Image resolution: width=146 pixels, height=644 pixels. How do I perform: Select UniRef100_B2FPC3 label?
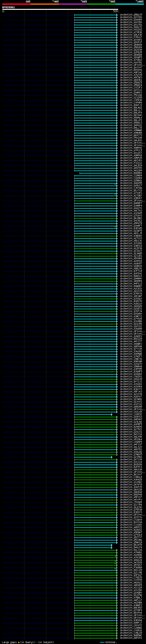coord(131,467)
